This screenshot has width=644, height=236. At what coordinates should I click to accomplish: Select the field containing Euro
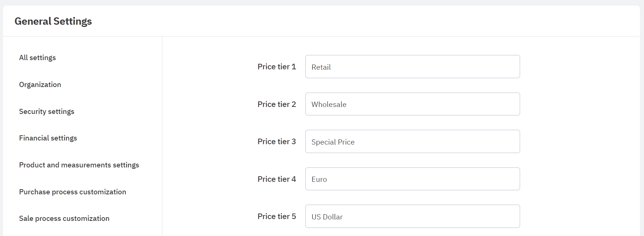412,179
